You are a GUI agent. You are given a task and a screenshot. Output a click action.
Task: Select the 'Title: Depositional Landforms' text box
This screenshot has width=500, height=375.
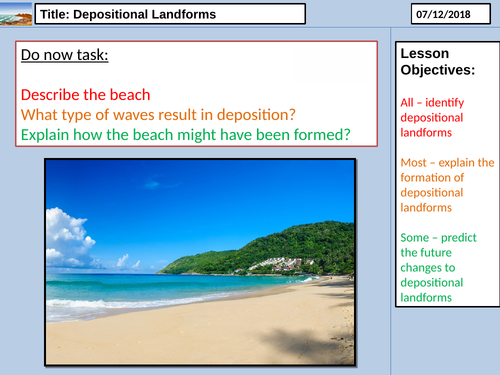click(x=170, y=14)
